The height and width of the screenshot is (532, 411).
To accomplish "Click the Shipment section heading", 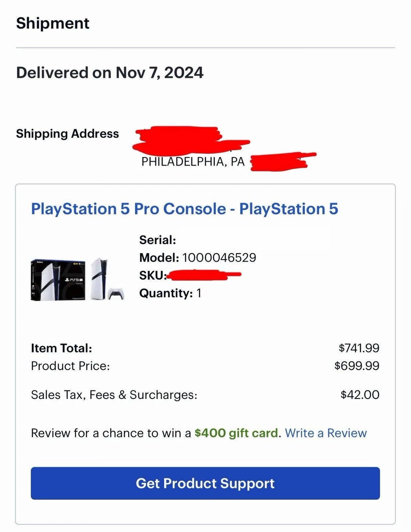I will tap(53, 23).
